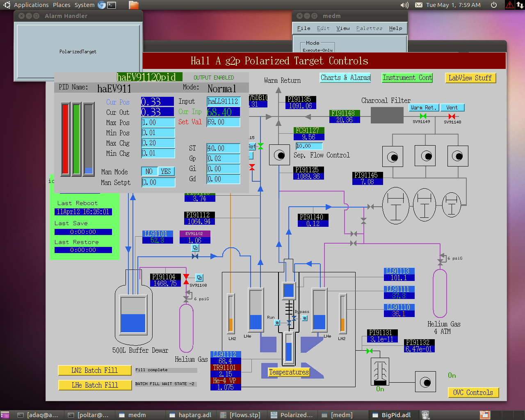This screenshot has height=420, width=525.
Task: Open the Trash icon in bottom panel
Action: coord(425,415)
